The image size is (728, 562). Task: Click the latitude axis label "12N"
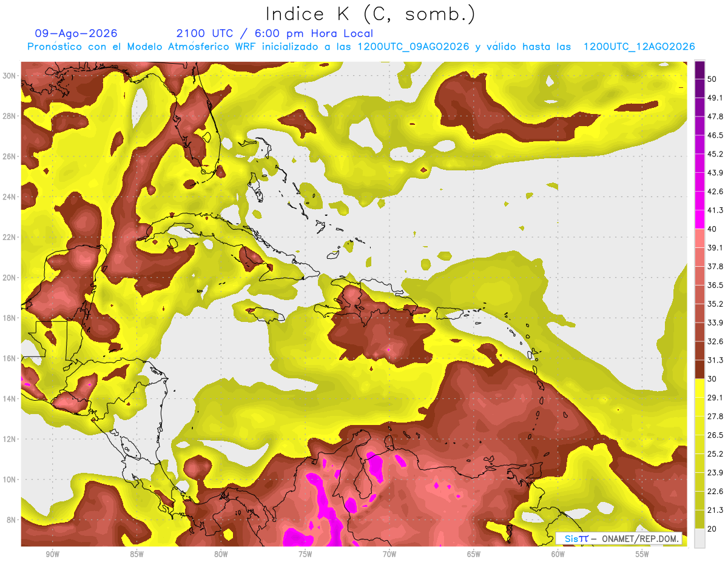[x=9, y=439]
